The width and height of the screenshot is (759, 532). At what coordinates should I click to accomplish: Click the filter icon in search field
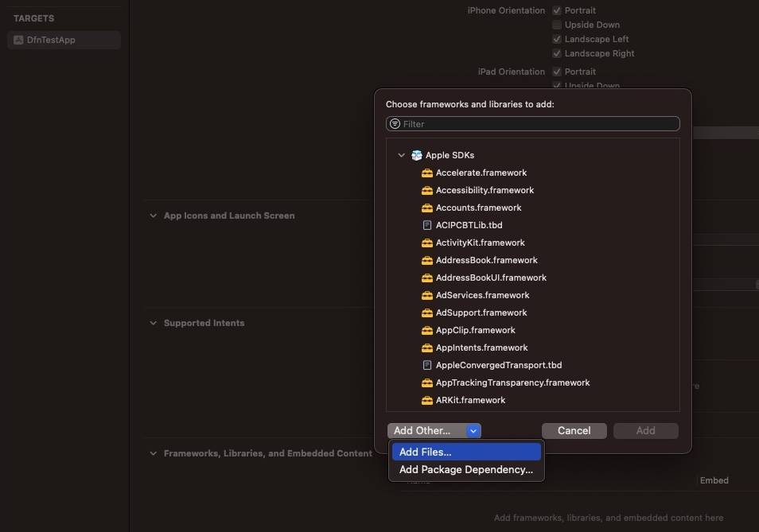395,124
